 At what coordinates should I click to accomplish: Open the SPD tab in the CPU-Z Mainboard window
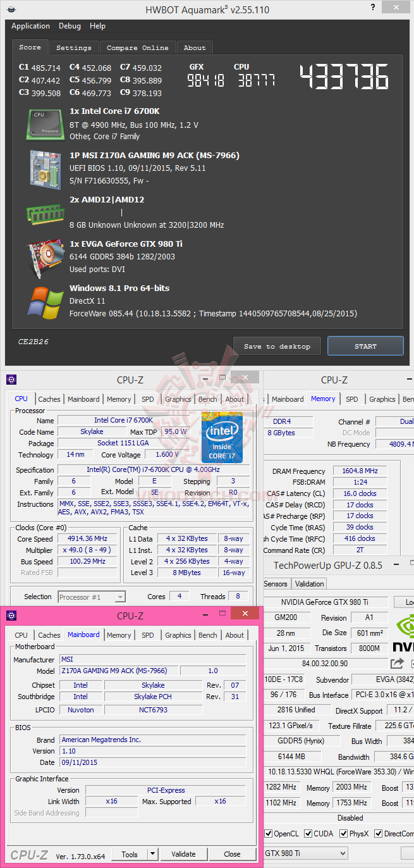tap(147, 635)
